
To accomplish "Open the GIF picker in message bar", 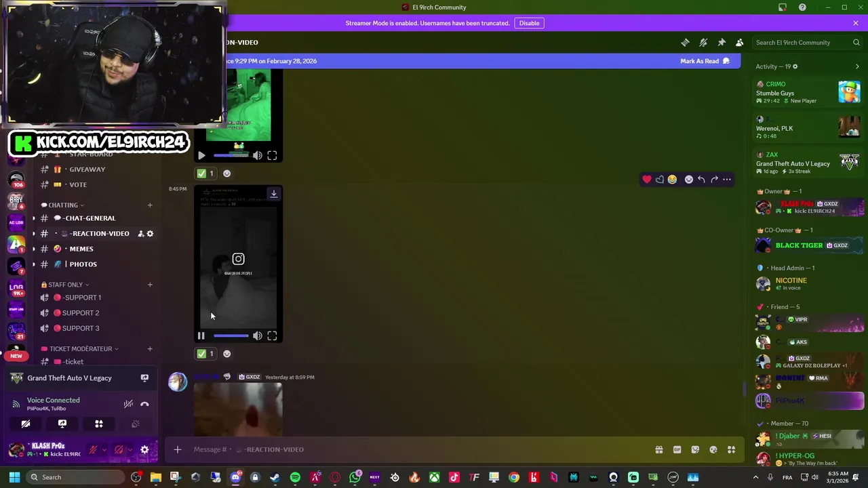I will point(677,449).
